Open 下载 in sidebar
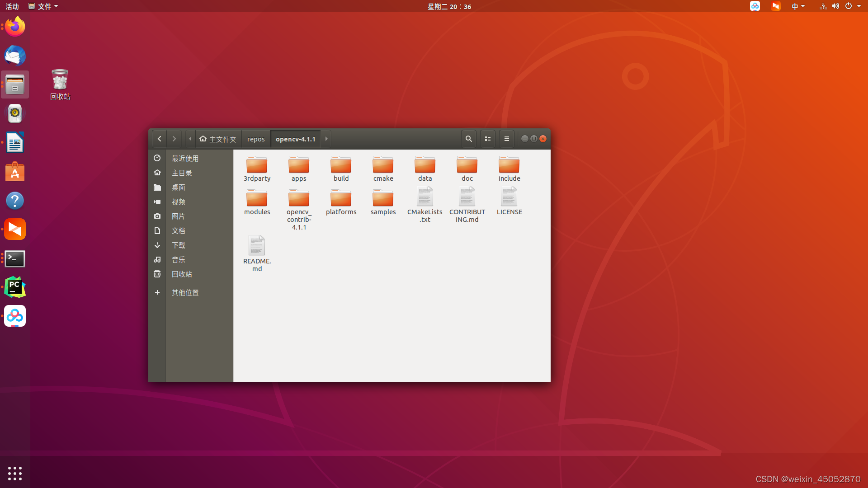The image size is (868, 488). click(191, 245)
